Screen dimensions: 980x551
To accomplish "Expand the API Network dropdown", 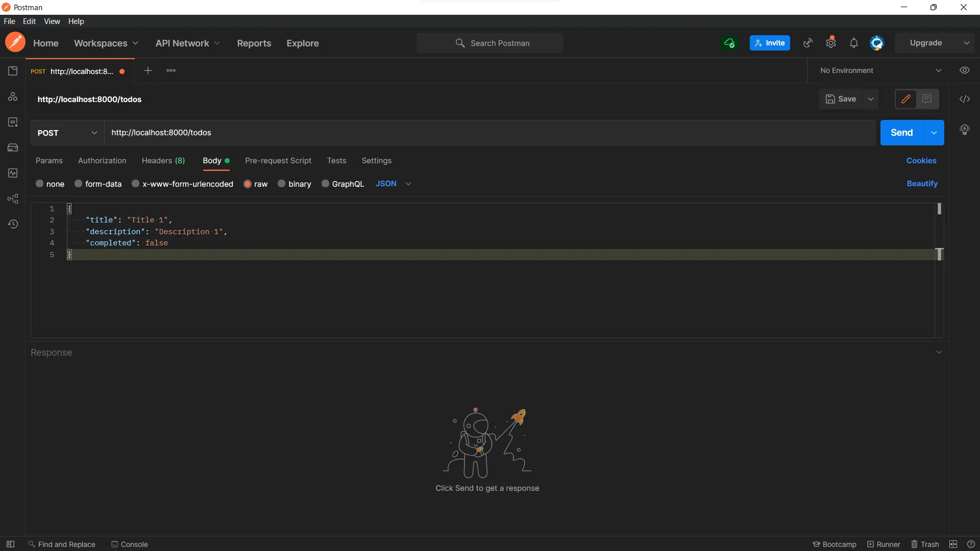I will click(187, 43).
